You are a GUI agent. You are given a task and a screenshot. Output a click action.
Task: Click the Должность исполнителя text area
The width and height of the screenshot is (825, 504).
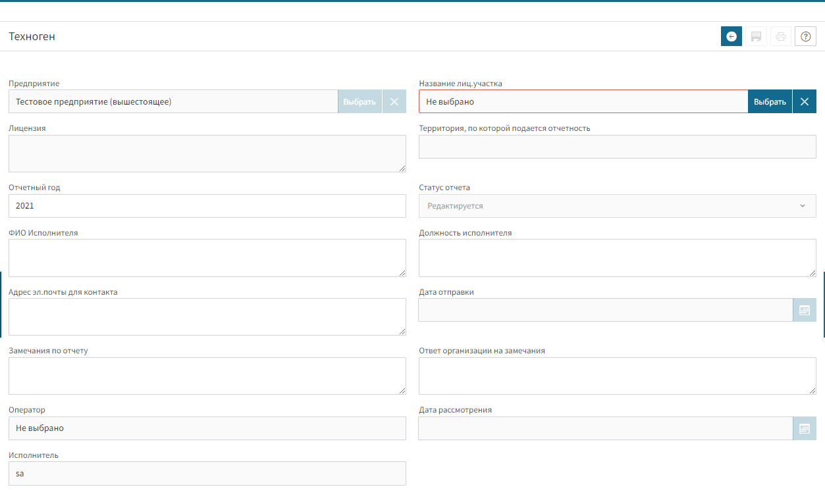617,257
